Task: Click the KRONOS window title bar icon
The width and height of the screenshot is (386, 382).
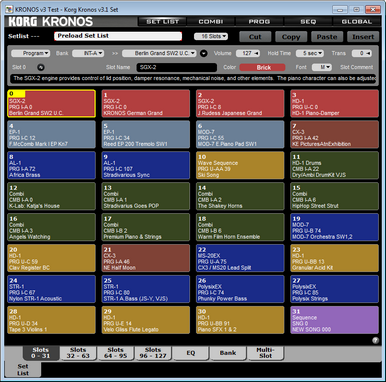Action: point(9,9)
